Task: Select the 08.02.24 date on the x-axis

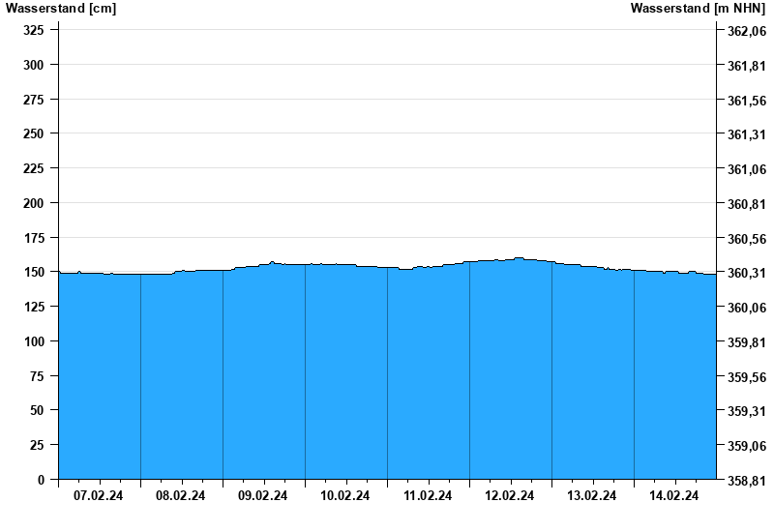Action: (x=181, y=496)
